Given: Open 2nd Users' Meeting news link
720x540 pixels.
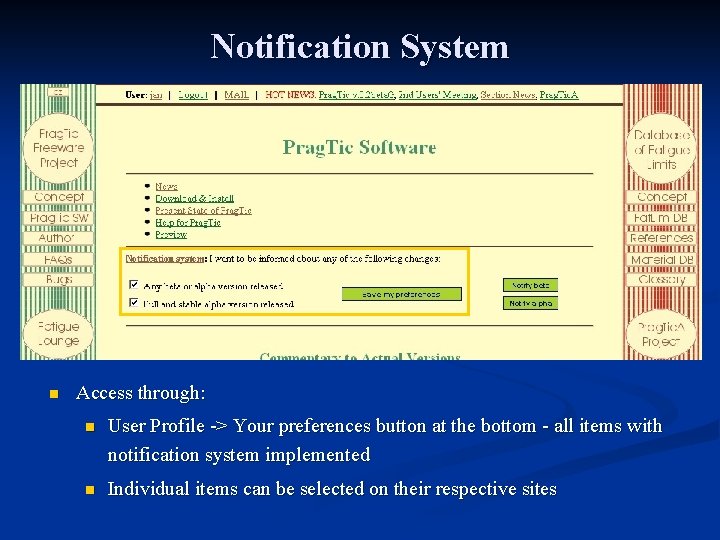Looking at the screenshot, I should (438, 95).
